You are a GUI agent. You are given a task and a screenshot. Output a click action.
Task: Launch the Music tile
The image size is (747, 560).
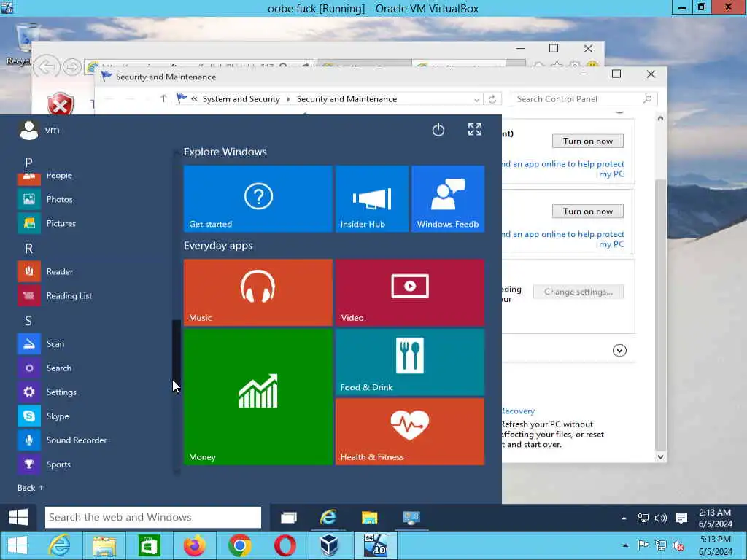pyautogui.click(x=258, y=292)
